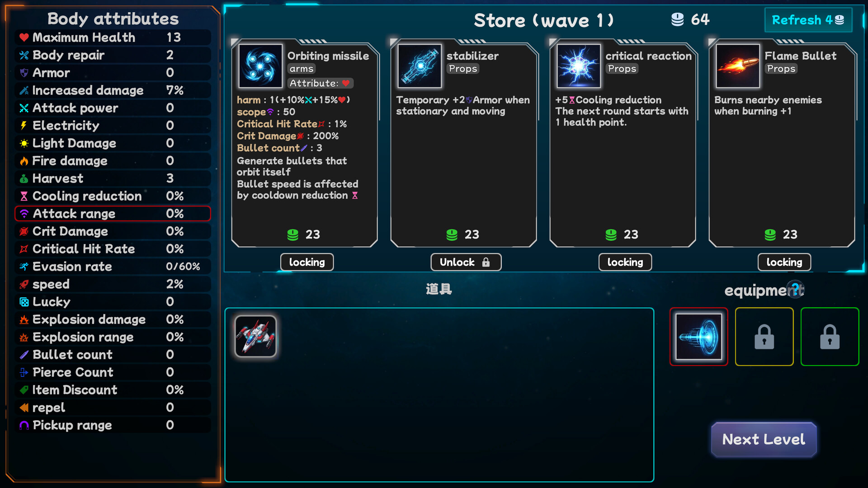Open the equipment help question mark
This screenshot has width=868, height=488.
pos(795,289)
